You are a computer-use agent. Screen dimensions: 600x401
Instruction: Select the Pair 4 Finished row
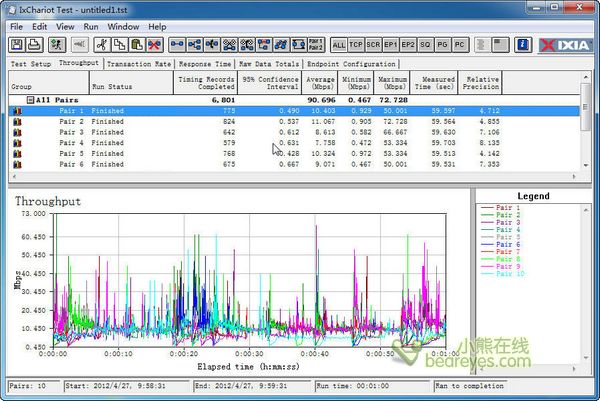coord(294,143)
